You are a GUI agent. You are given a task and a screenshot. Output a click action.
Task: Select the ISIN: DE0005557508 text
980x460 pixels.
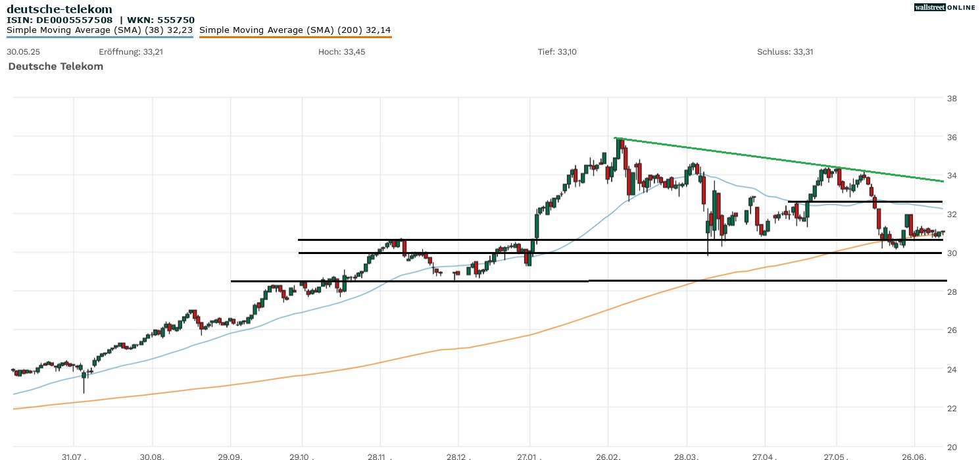(x=60, y=20)
